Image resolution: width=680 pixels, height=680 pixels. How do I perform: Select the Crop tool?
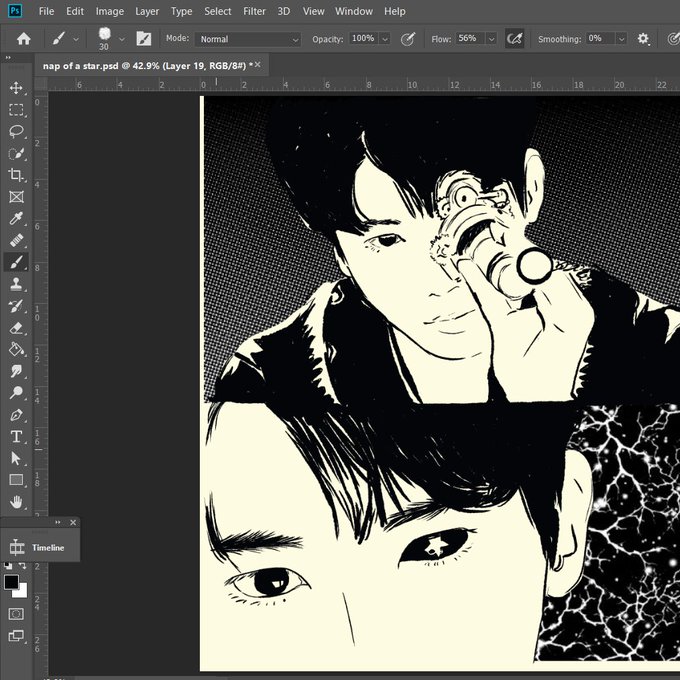(16, 175)
